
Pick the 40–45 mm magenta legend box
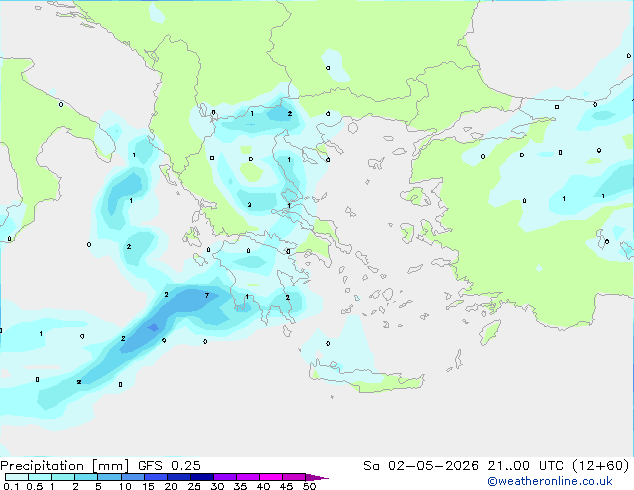271,477
